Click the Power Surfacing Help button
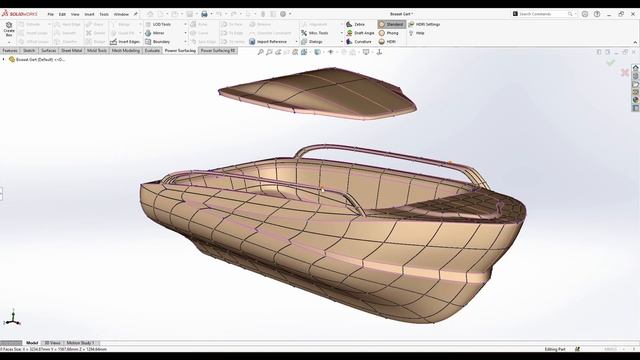 pos(416,33)
